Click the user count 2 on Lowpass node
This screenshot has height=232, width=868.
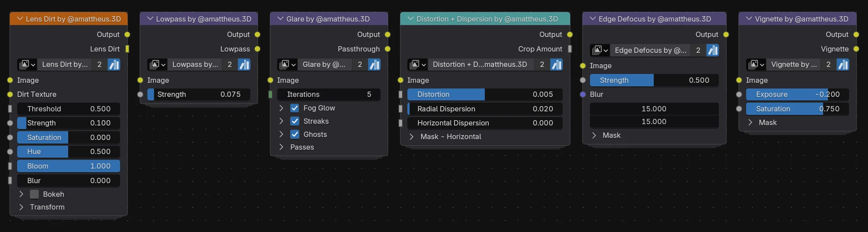(230, 65)
